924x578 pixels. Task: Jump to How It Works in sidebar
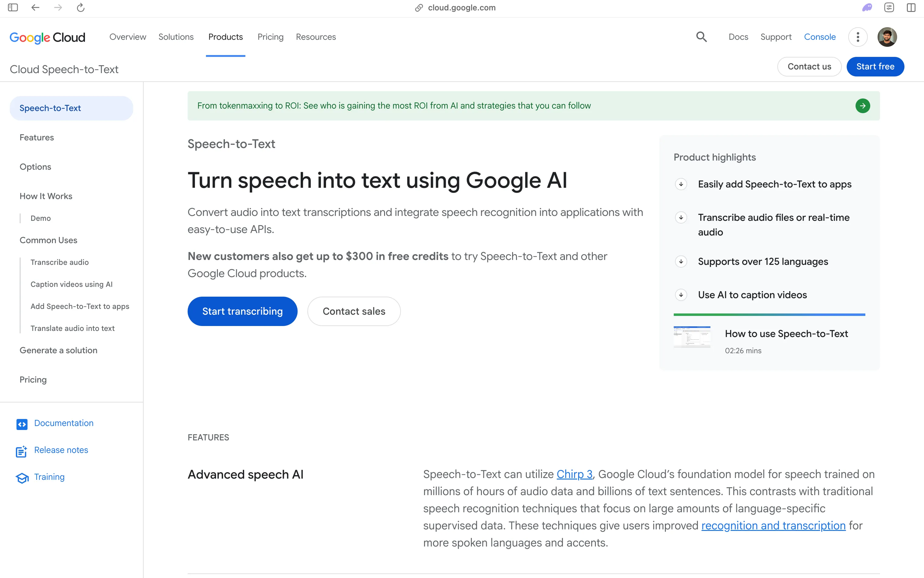(x=46, y=196)
